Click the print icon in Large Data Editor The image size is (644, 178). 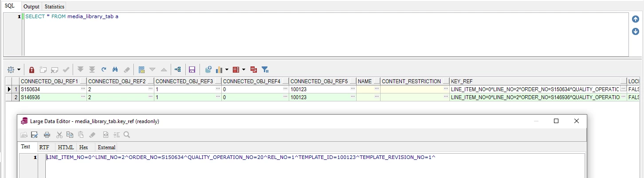[x=47, y=135]
